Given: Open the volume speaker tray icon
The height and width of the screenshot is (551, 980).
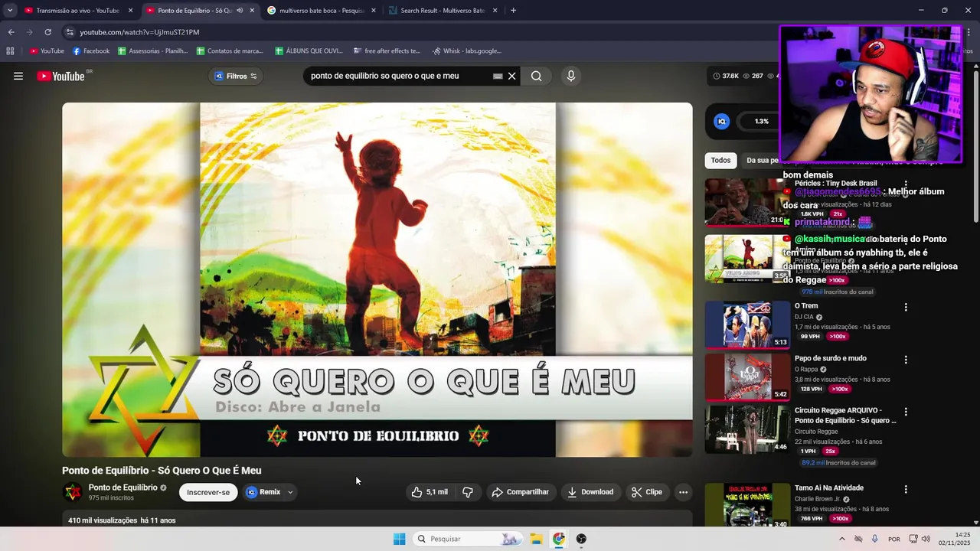Looking at the screenshot, I should click(x=926, y=539).
